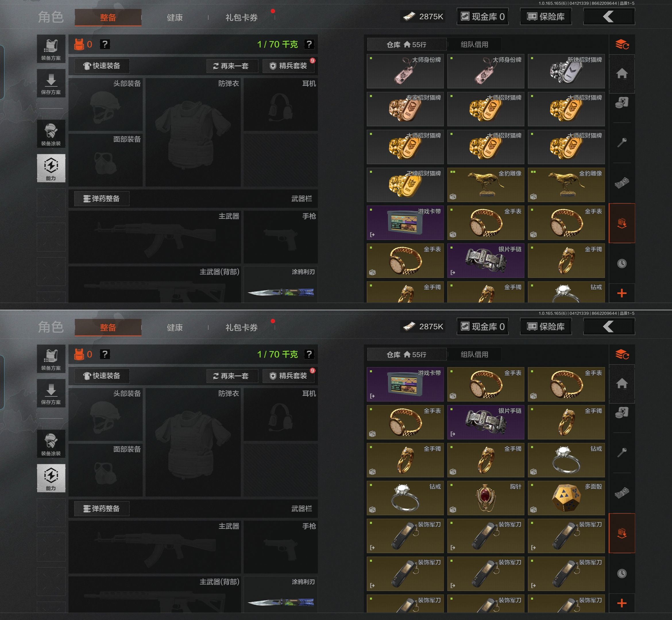Open 装备涂装 helmet skin icon in upper view
The height and width of the screenshot is (620, 672).
[51, 134]
